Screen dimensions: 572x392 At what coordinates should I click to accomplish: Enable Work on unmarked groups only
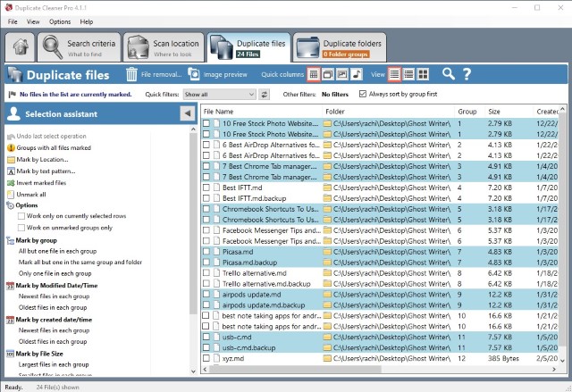coord(21,228)
